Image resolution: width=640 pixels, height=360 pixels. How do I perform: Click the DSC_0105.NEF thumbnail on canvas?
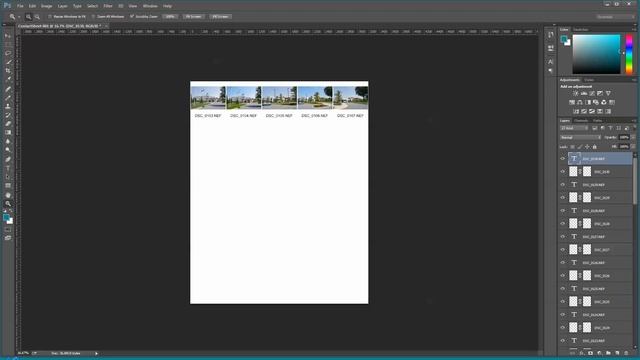coord(279,98)
